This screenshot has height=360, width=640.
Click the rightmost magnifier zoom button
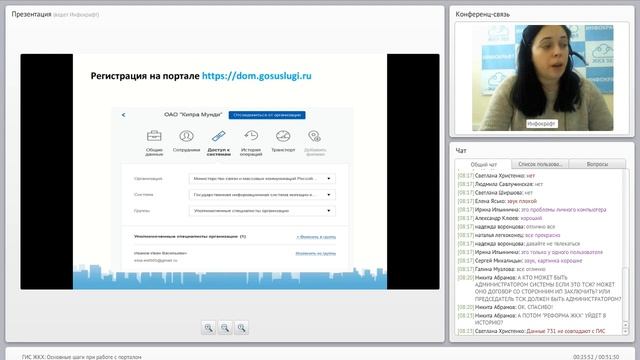(241, 327)
